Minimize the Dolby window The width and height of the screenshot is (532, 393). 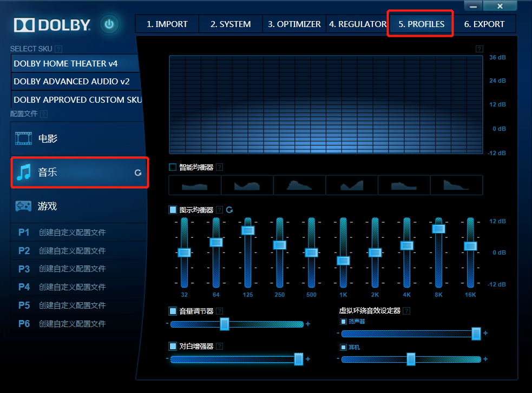tap(474, 6)
